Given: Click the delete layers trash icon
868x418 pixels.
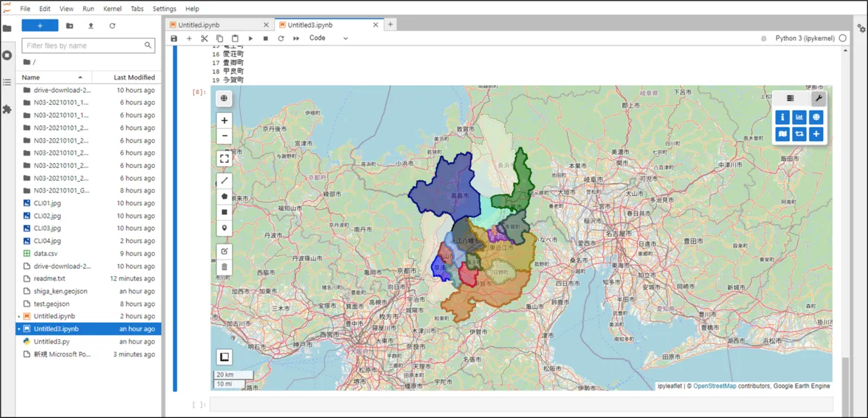Looking at the screenshot, I should [224, 267].
